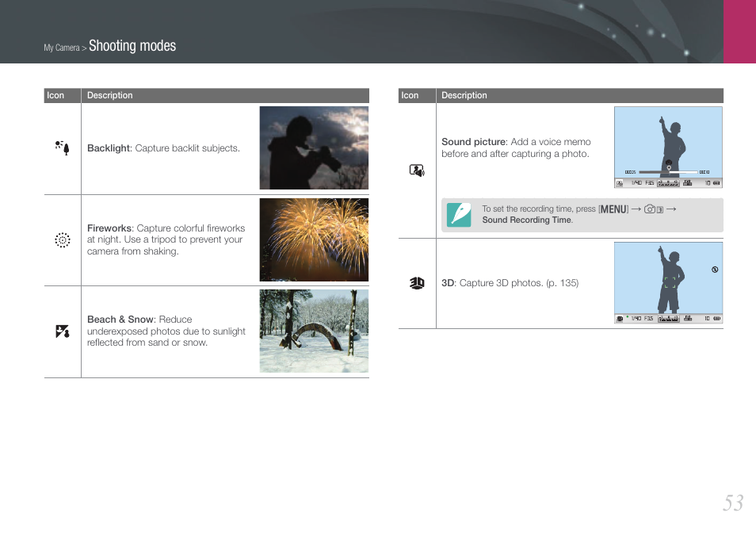Open the snowy park sample photo

point(314,331)
